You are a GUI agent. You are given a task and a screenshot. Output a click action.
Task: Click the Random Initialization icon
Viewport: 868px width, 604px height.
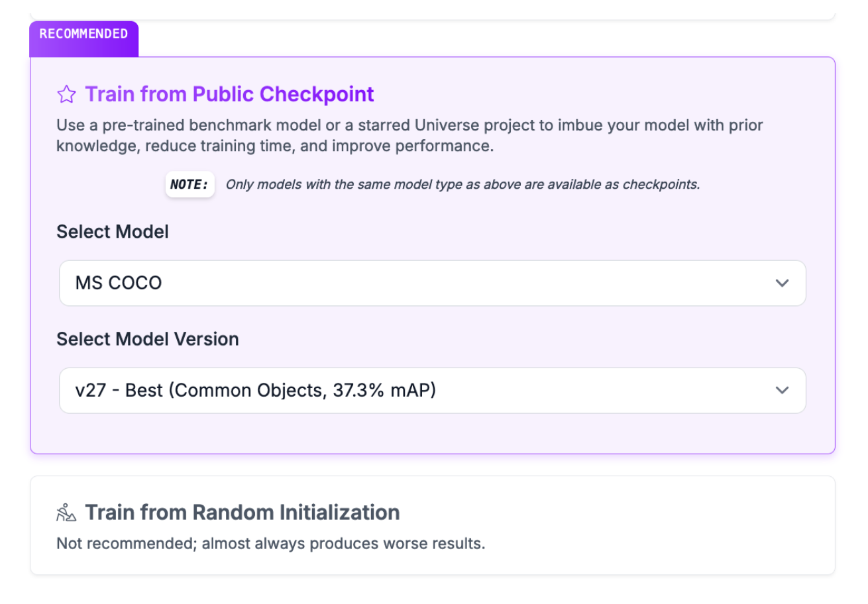click(66, 513)
